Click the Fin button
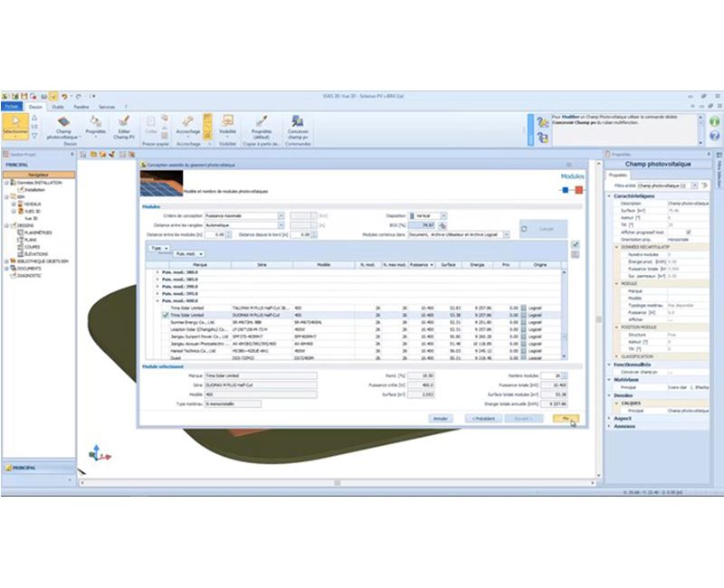 [566, 419]
